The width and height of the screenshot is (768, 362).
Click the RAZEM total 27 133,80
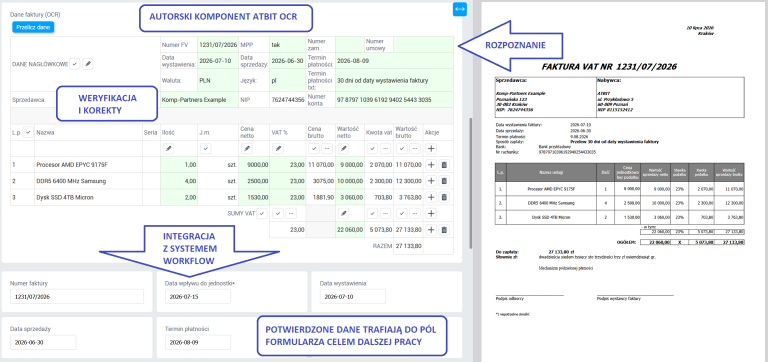408,245
